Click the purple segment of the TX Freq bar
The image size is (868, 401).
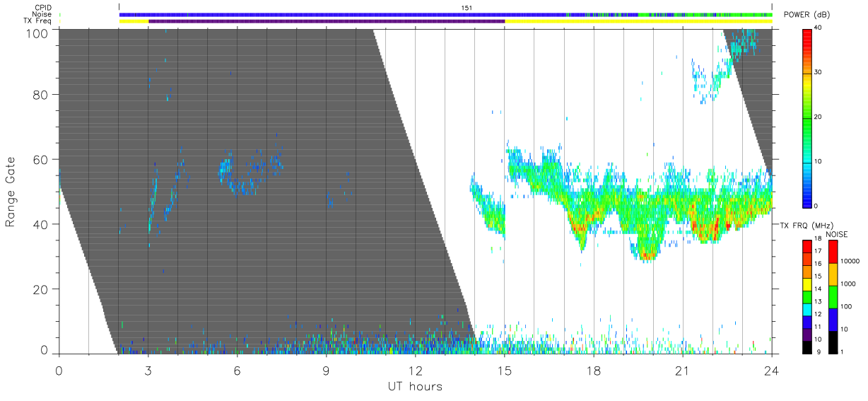point(327,21)
